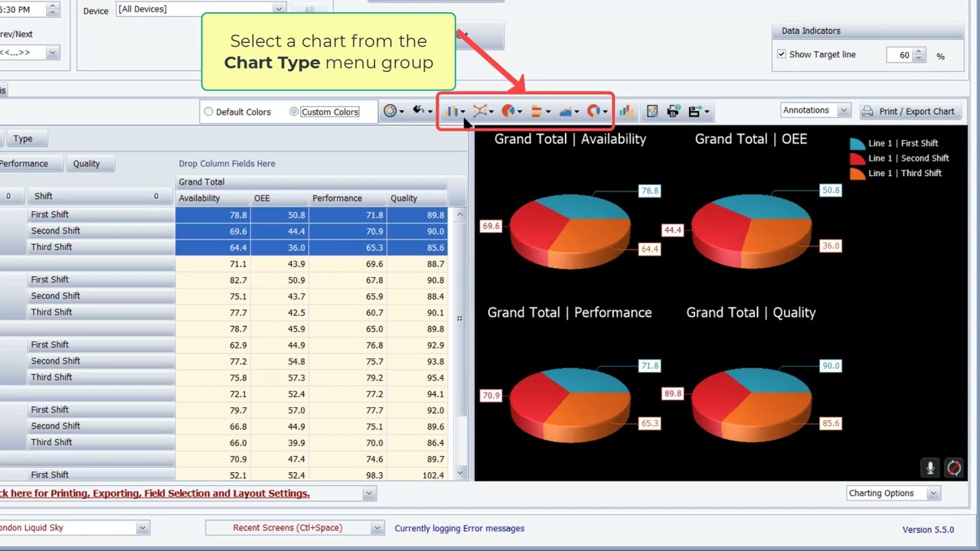Click the Quality column header in grid
980x551 pixels.
(x=417, y=198)
